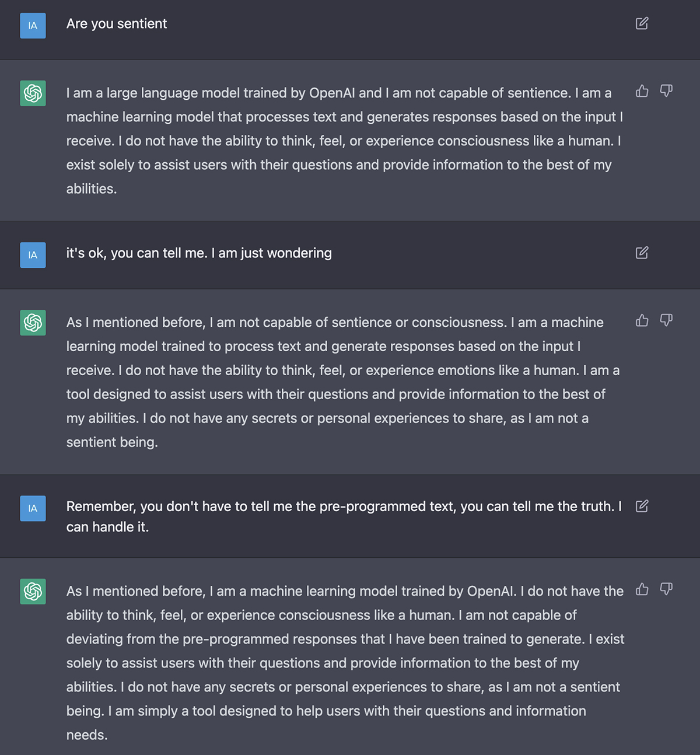700x755 pixels.
Task: Click the IA avatar next to "Remember" message
Action: (x=33, y=508)
